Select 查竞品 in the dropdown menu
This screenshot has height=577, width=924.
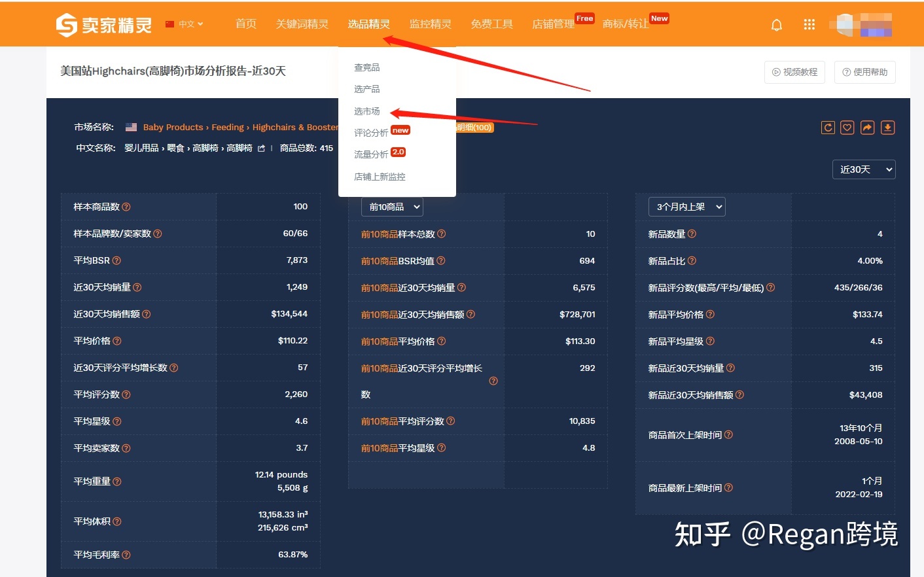point(367,67)
